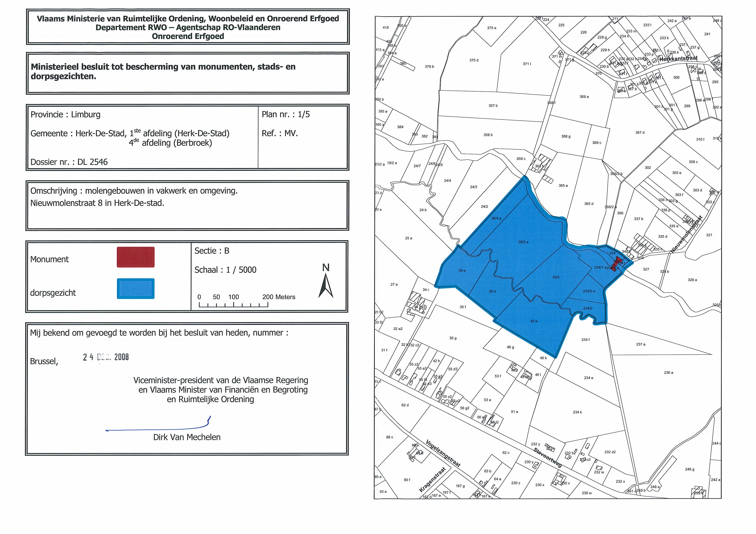This screenshot has width=756, height=534.
Task: Click the blue dorpsgezicht legend swatch
Action: tap(136, 289)
